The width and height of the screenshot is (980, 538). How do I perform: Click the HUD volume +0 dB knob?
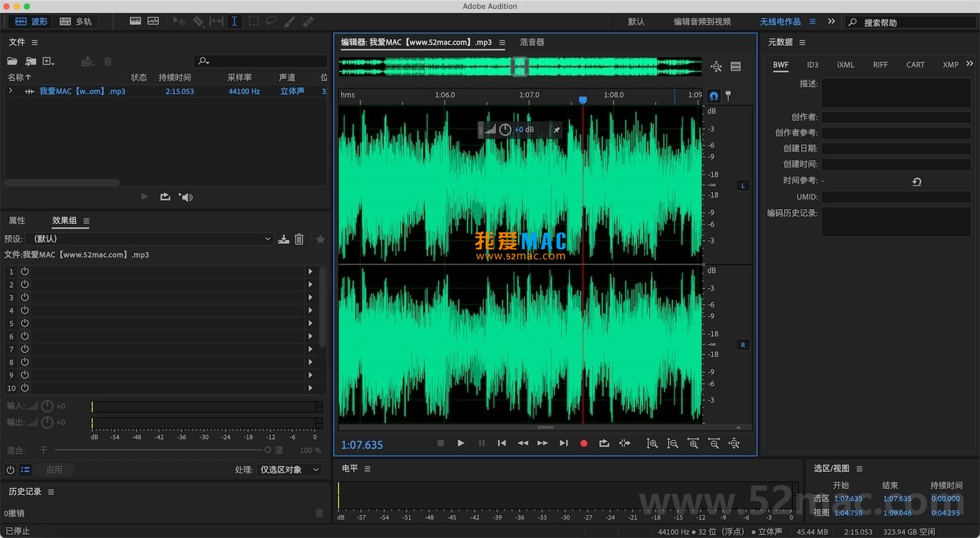tap(505, 129)
